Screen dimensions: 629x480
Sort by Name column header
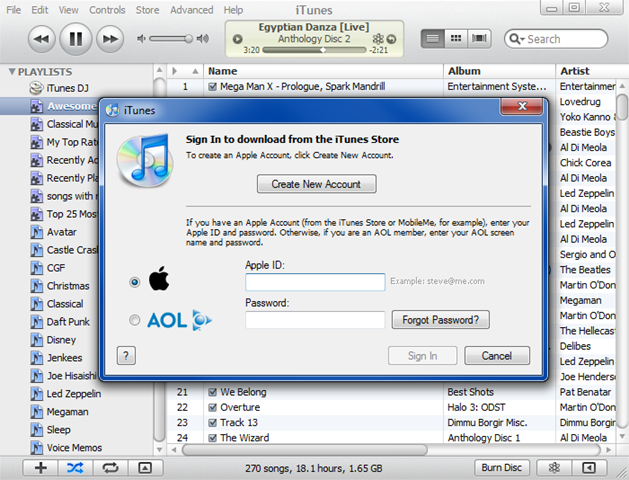pos(323,71)
